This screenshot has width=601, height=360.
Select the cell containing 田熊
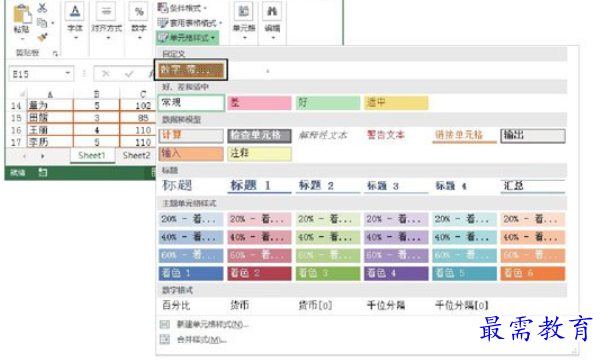pyautogui.click(x=50, y=117)
